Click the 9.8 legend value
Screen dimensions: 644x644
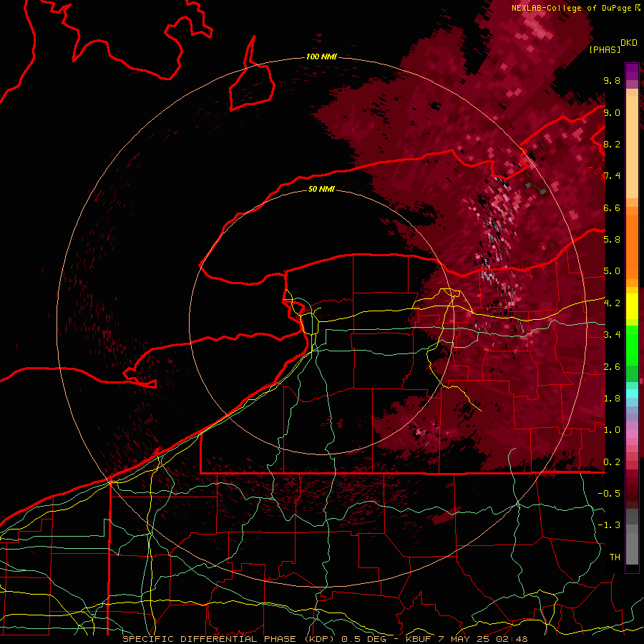pos(612,80)
